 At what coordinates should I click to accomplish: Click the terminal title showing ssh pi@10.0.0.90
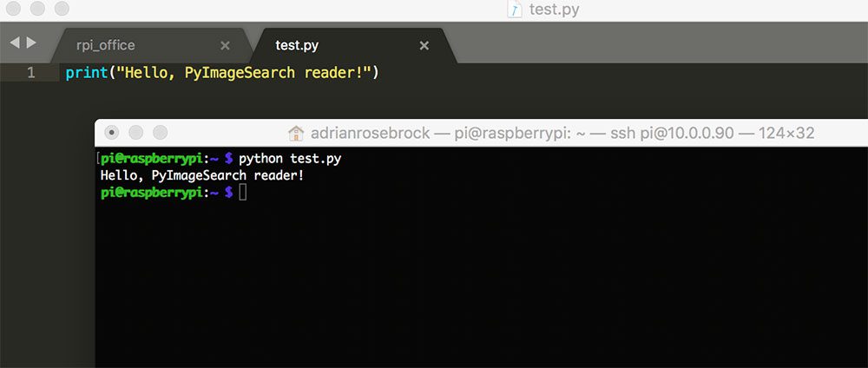tap(562, 133)
